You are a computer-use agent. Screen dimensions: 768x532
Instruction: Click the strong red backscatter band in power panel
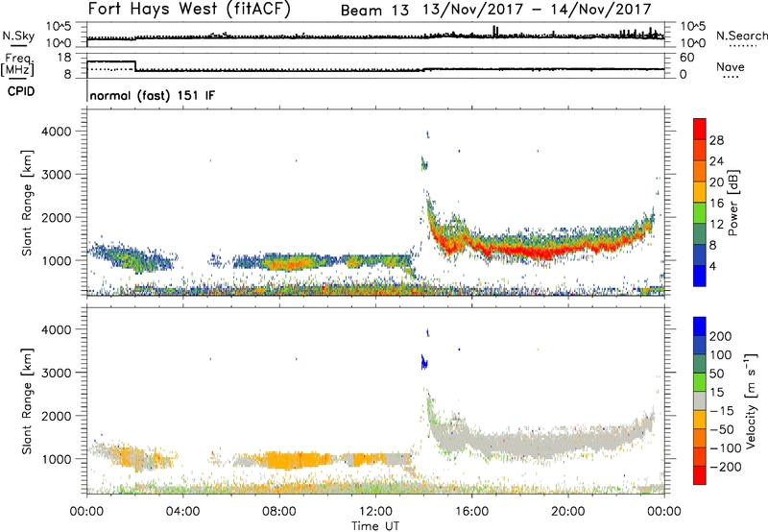click(x=539, y=253)
